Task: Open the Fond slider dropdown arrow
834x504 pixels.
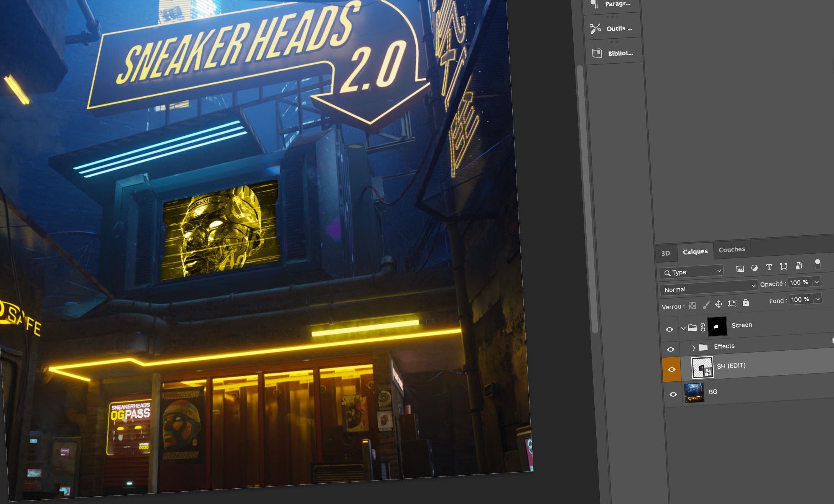Action: click(x=818, y=299)
